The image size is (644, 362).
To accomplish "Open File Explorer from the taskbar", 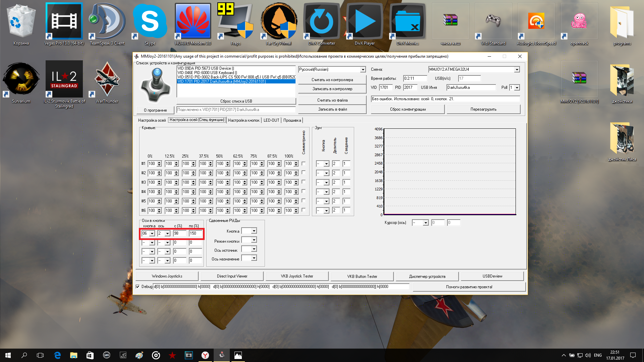I will (x=73, y=355).
